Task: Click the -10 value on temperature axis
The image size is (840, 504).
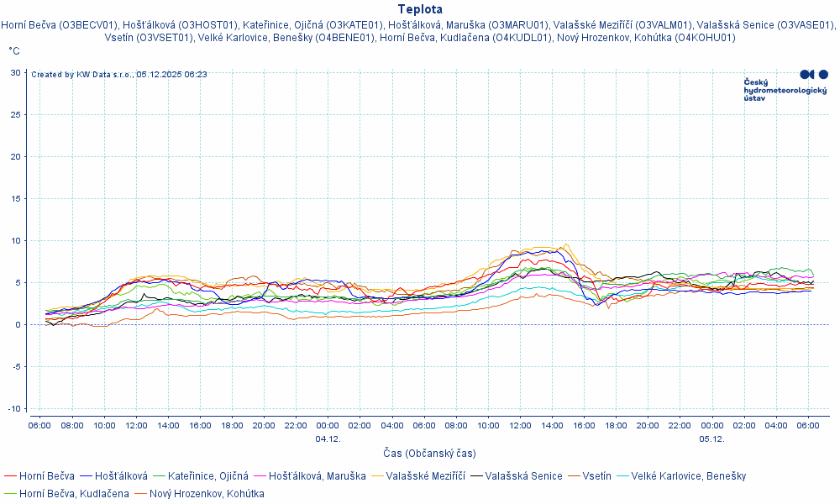Action: tap(13, 409)
